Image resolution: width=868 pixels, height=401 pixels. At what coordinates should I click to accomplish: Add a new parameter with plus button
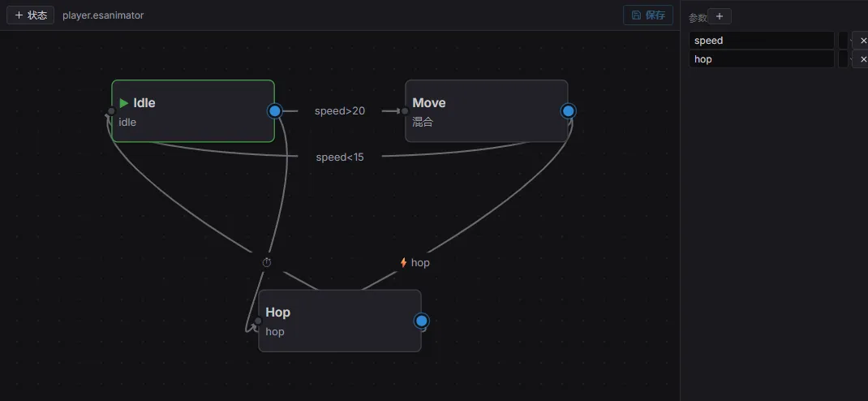[720, 16]
